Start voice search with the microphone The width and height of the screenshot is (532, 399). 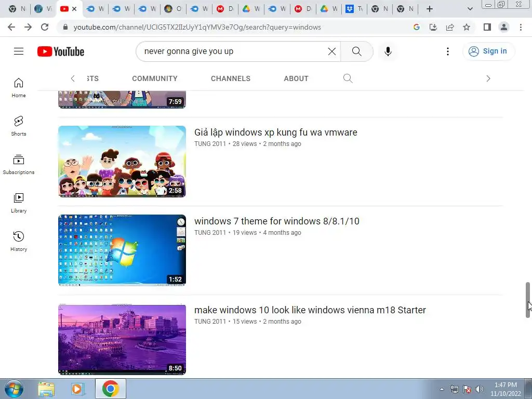pyautogui.click(x=388, y=51)
